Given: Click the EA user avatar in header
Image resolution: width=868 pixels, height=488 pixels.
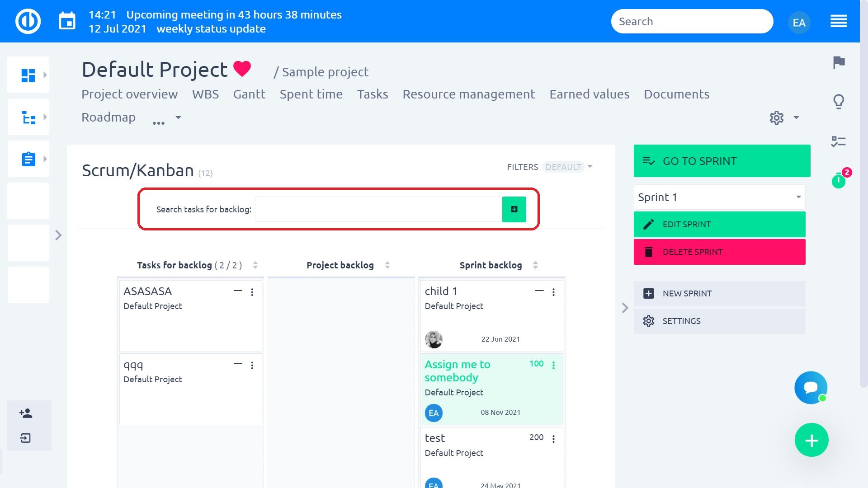Looking at the screenshot, I should coord(799,22).
